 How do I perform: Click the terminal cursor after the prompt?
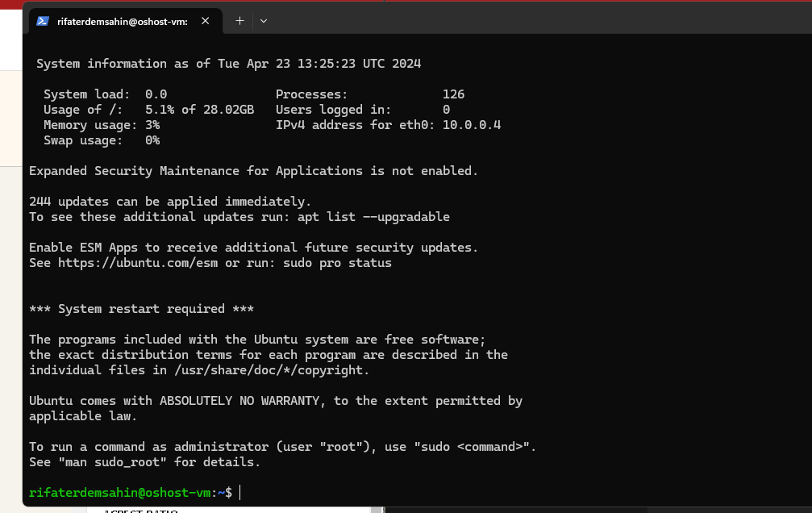tap(240, 492)
